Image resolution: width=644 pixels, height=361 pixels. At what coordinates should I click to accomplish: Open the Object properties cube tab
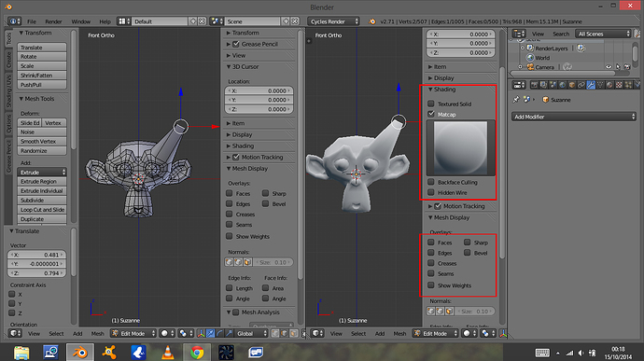pos(572,85)
